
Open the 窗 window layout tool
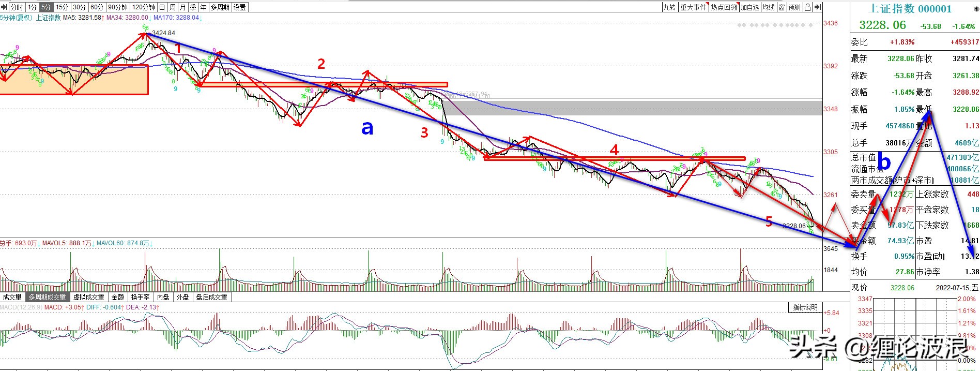782,7
